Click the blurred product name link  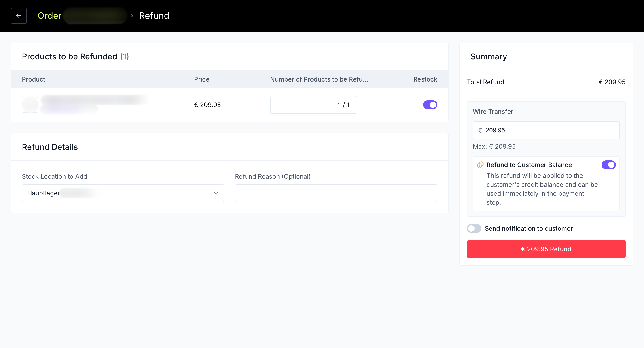pyautogui.click(x=95, y=100)
